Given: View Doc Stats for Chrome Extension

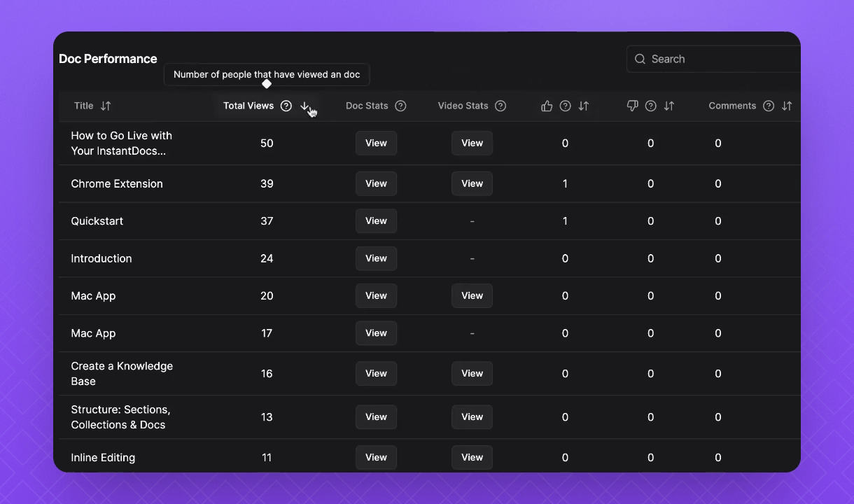Looking at the screenshot, I should tap(376, 183).
